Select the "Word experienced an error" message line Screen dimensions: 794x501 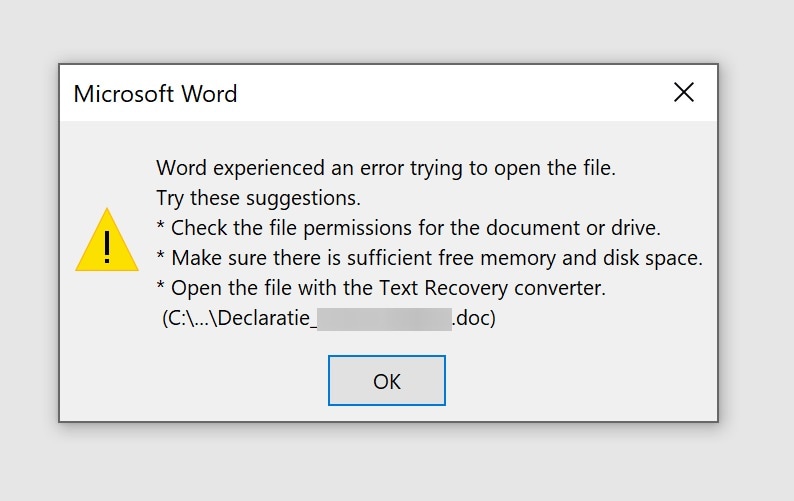386,167
